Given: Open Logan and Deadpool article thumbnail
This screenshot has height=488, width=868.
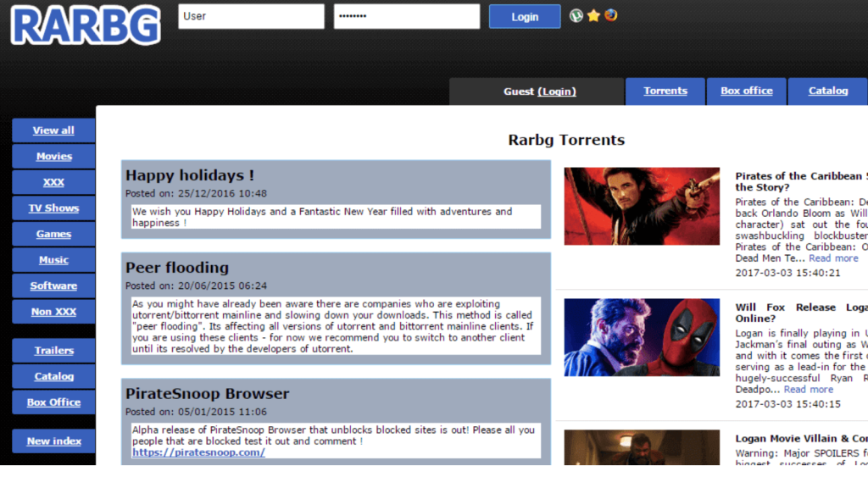Looking at the screenshot, I should point(642,337).
